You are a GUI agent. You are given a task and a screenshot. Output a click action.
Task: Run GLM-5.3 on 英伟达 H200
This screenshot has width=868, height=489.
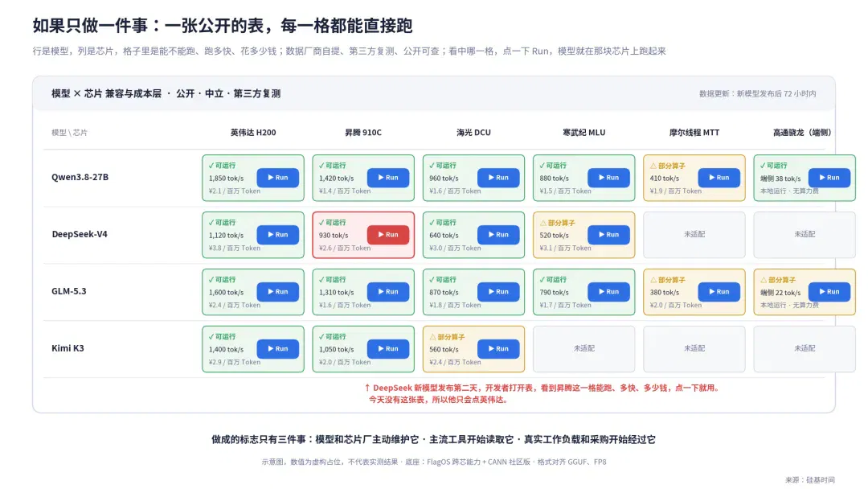point(277,292)
